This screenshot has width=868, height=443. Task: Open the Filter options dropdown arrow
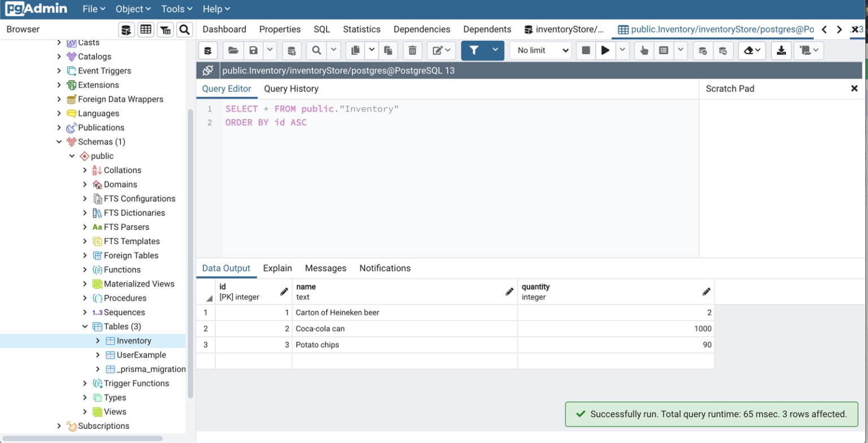[x=495, y=50]
